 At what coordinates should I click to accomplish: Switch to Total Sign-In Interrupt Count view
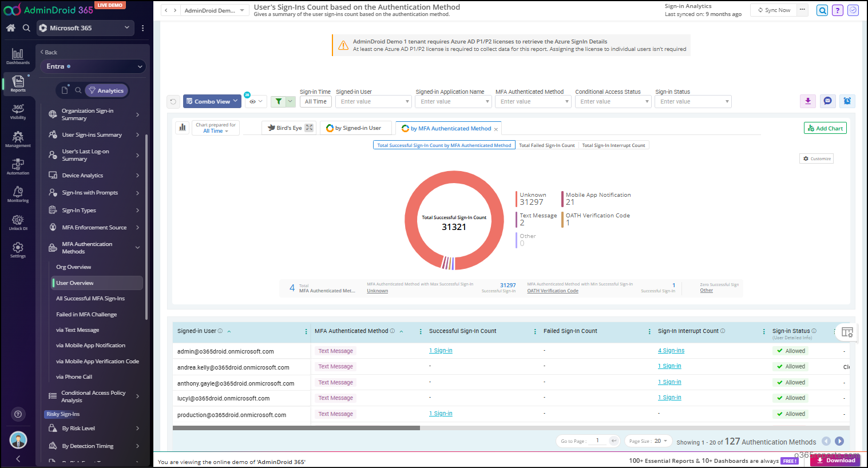[613, 145]
